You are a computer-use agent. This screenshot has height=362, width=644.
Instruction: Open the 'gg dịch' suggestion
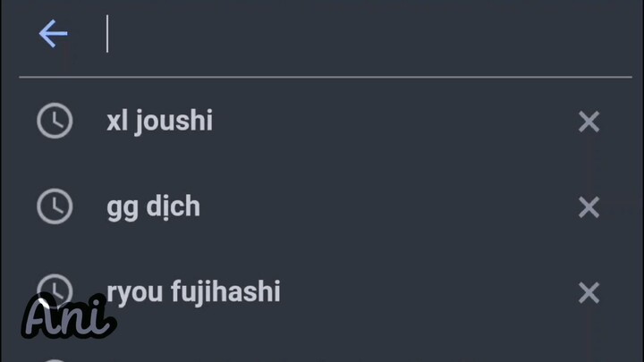pos(153,207)
